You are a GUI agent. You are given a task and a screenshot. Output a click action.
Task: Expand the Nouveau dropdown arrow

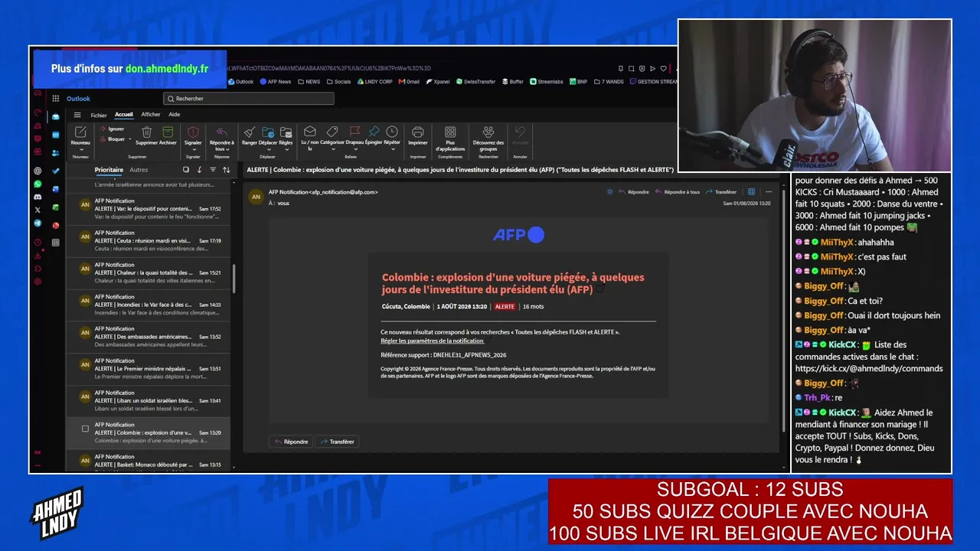click(x=80, y=149)
